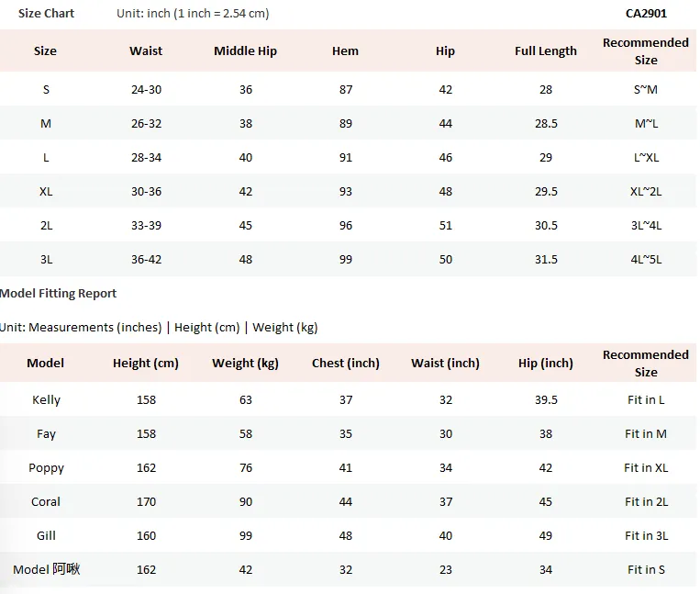Viewport: 700px width, 594px height.
Task: Select the unit inch conversion note
Action: point(193,14)
